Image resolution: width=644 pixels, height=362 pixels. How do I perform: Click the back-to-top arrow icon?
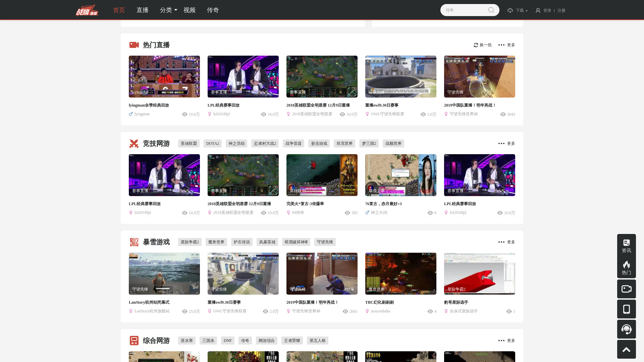(x=627, y=349)
